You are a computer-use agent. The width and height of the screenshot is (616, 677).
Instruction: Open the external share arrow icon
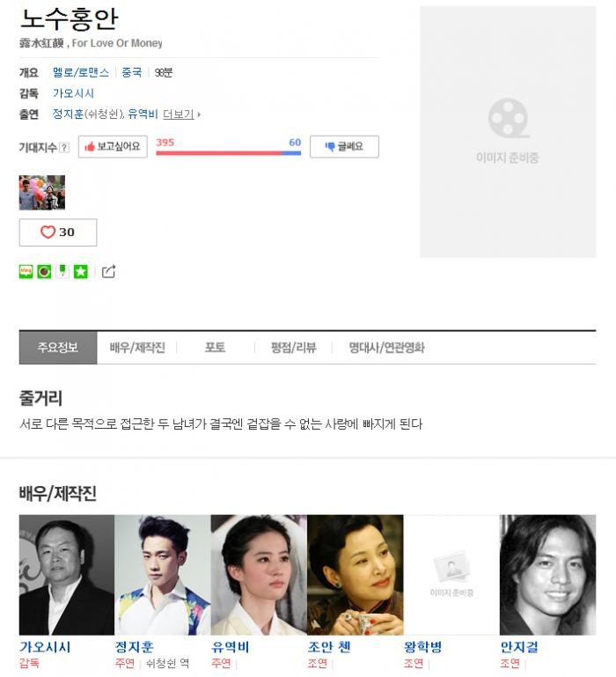point(108,271)
